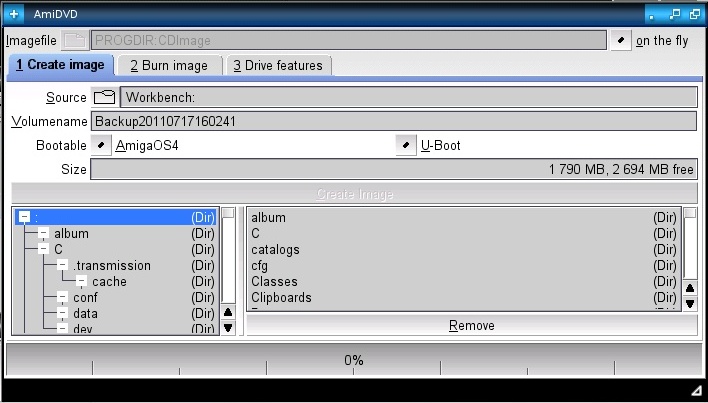Select 'Classes' in the right file list
Image resolution: width=708 pixels, height=403 pixels.
click(x=464, y=282)
